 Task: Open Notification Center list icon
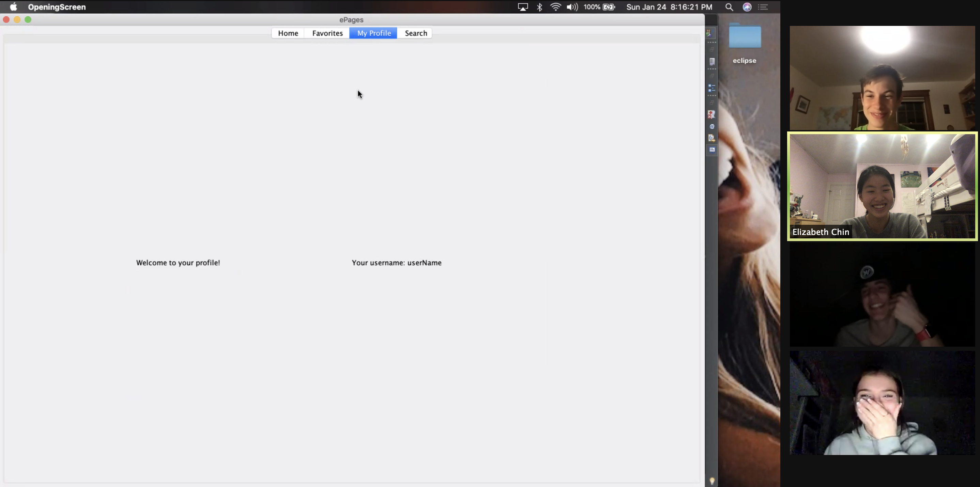tap(763, 7)
